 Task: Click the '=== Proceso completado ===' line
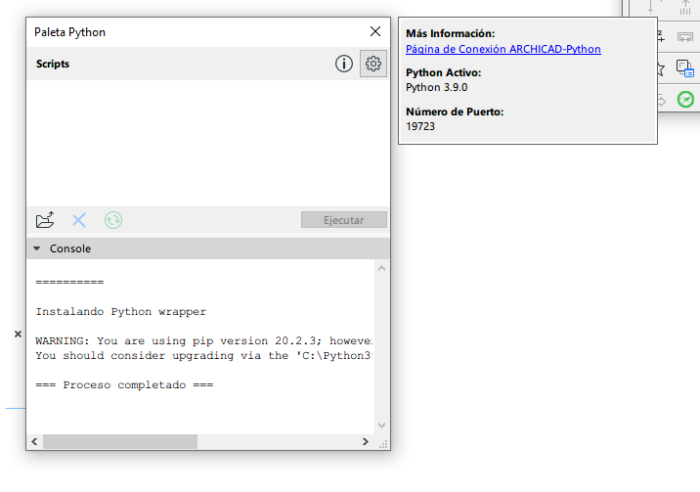tap(125, 385)
